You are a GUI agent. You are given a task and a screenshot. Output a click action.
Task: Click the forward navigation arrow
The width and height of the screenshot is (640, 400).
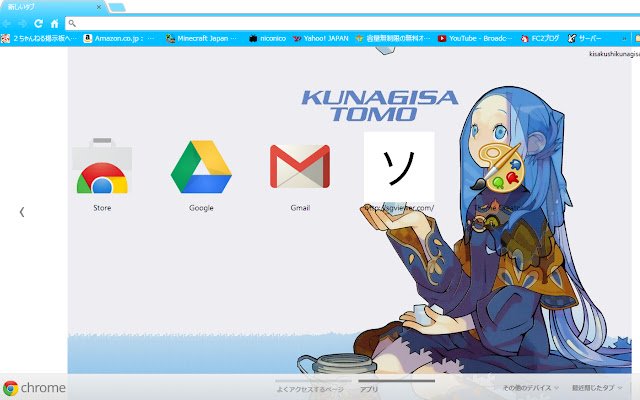pyautogui.click(x=22, y=24)
